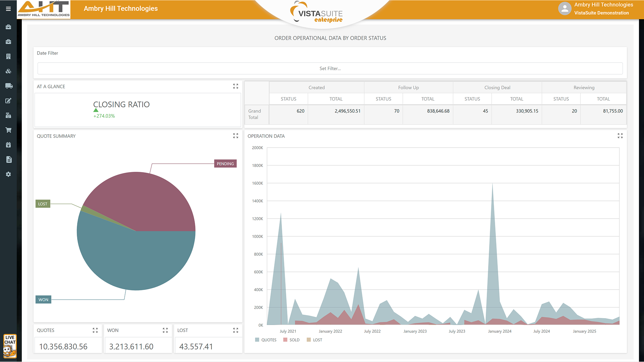This screenshot has width=644, height=362.
Task: Click the document file sidebar icon
Action: click(x=9, y=160)
